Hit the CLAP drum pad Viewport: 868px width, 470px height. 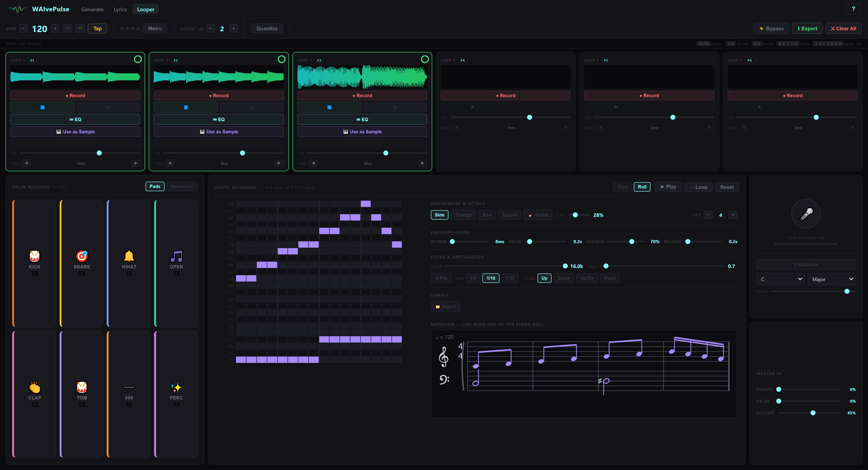click(34, 394)
